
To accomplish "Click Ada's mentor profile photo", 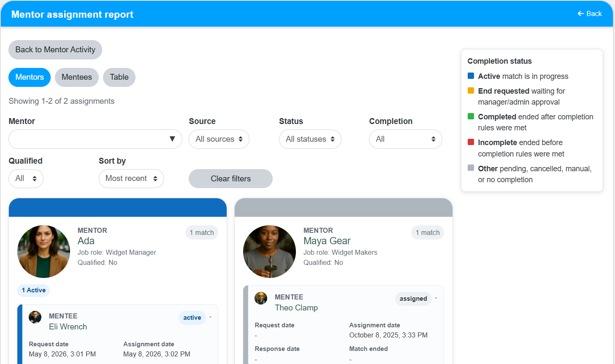I will (x=43, y=251).
